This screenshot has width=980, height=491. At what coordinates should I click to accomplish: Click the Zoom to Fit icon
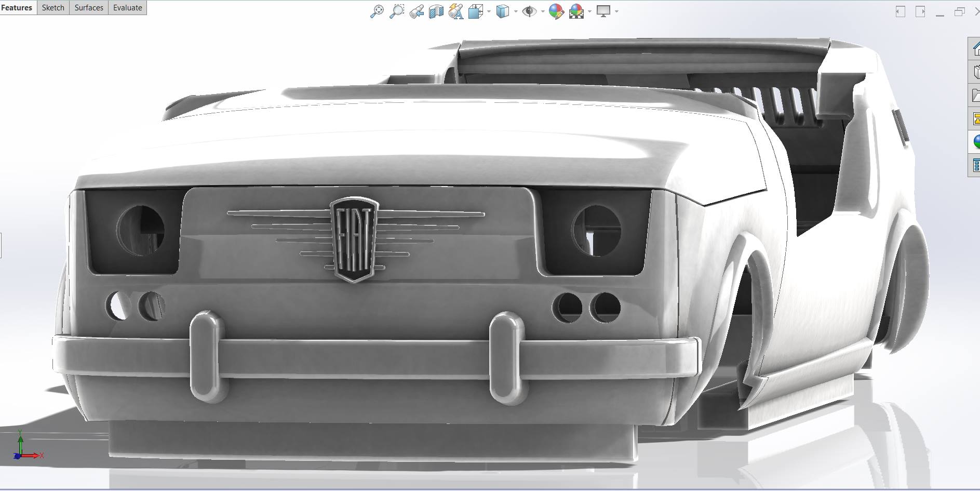tap(377, 11)
